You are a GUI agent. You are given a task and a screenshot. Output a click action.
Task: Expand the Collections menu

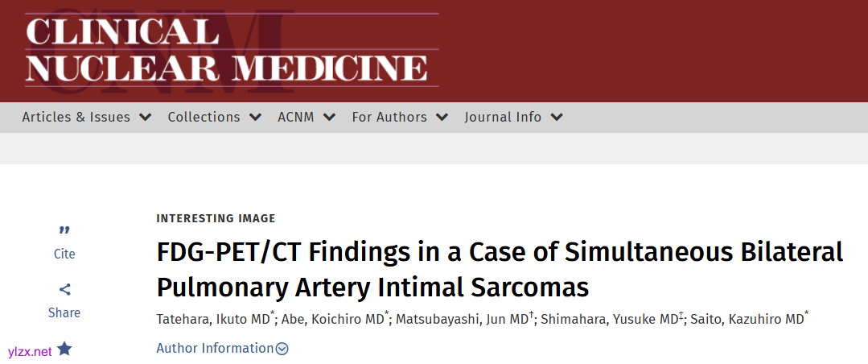[214, 117]
